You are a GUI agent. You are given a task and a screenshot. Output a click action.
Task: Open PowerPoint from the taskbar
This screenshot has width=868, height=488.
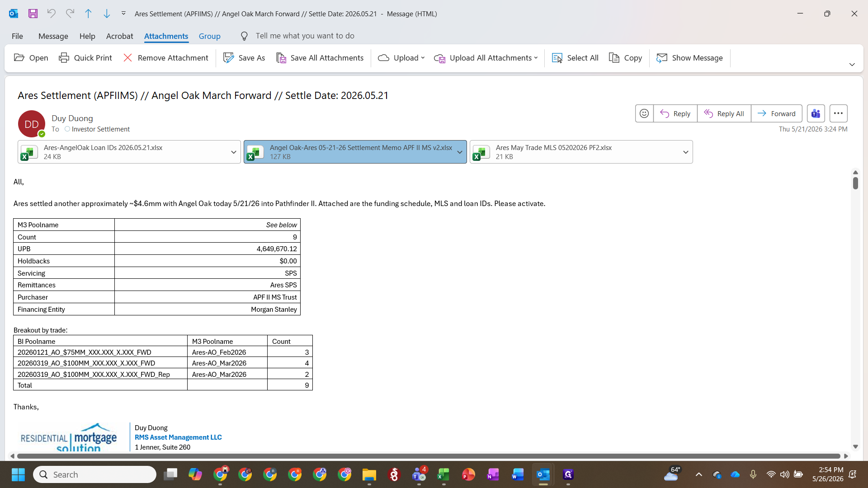click(468, 474)
